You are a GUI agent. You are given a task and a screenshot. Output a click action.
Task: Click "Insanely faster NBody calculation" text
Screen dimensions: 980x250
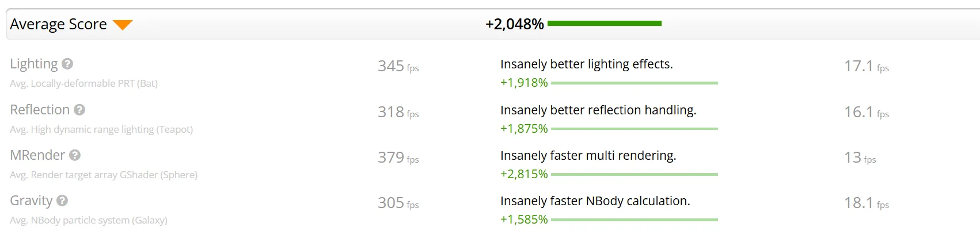595,201
